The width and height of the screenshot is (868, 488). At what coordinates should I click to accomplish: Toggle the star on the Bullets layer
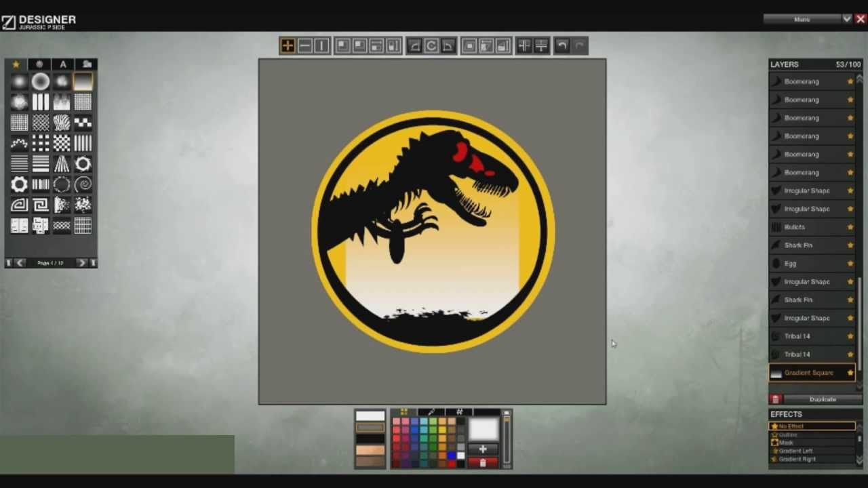click(850, 227)
